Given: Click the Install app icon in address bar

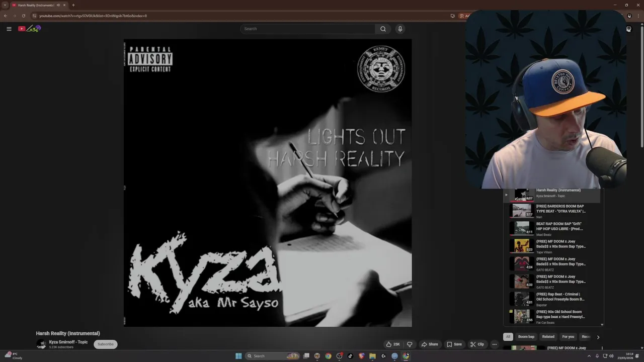Looking at the screenshot, I should click(x=453, y=16).
